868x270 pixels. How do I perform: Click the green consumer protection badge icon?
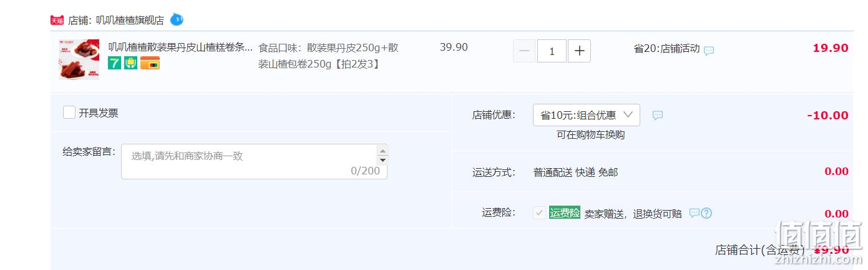pos(130,62)
